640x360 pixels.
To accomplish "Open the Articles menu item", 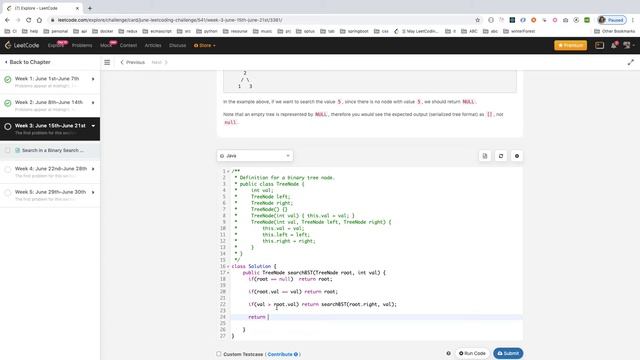I will [153, 45].
